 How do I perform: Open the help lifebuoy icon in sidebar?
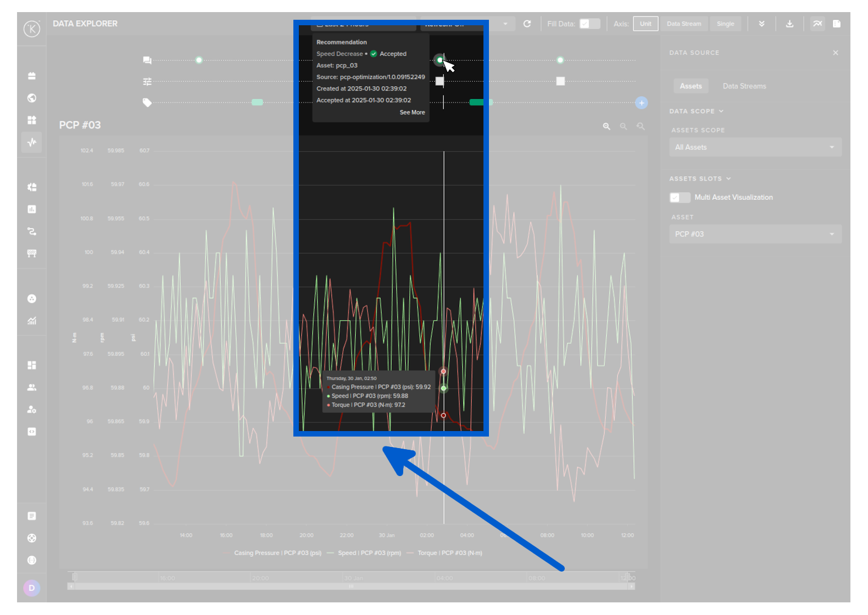[x=32, y=538]
